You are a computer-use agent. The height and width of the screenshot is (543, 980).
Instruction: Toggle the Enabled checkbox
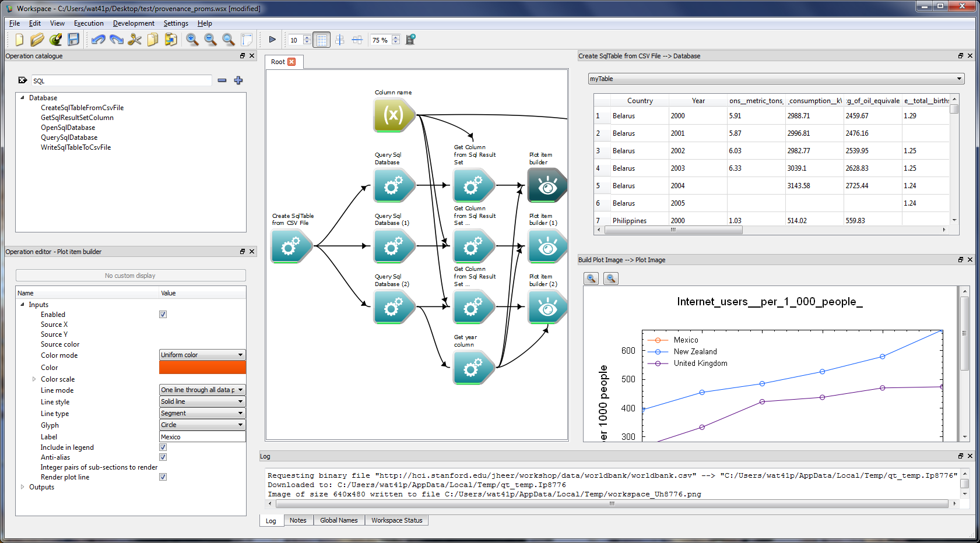tap(163, 315)
